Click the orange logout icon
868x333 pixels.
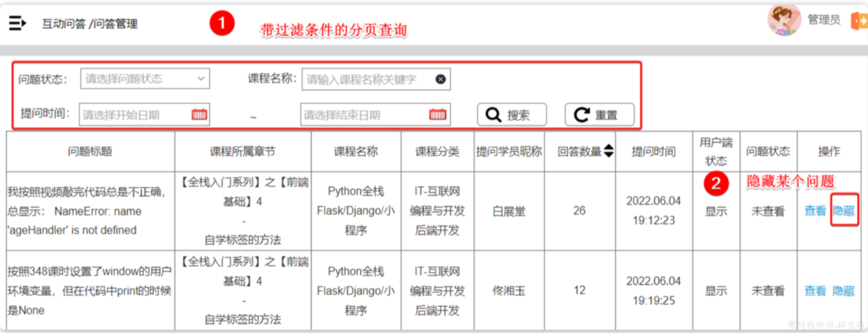pyautogui.click(x=859, y=21)
